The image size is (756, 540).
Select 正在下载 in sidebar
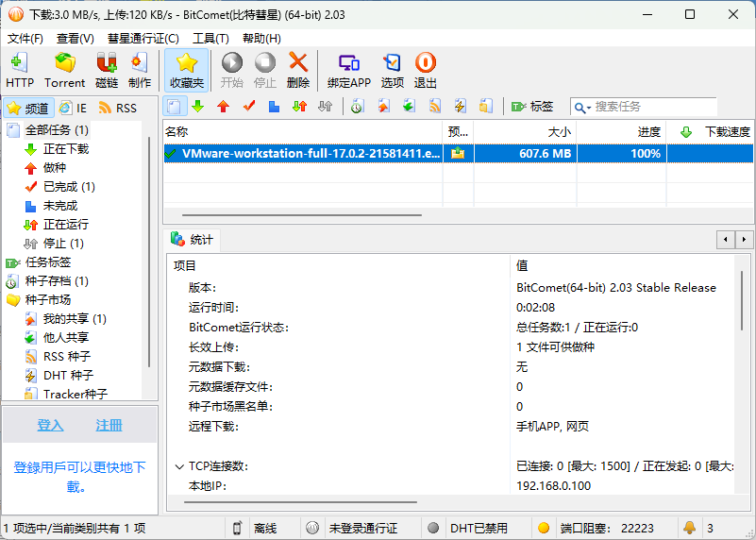click(65, 149)
